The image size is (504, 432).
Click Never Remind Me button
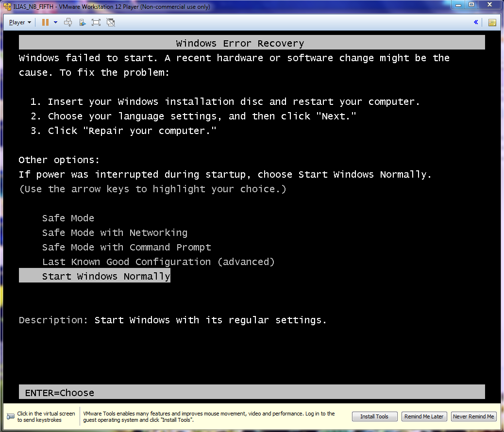click(x=473, y=416)
